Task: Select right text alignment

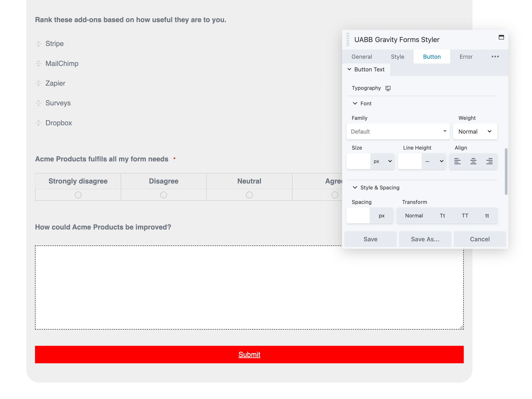Action: click(490, 161)
